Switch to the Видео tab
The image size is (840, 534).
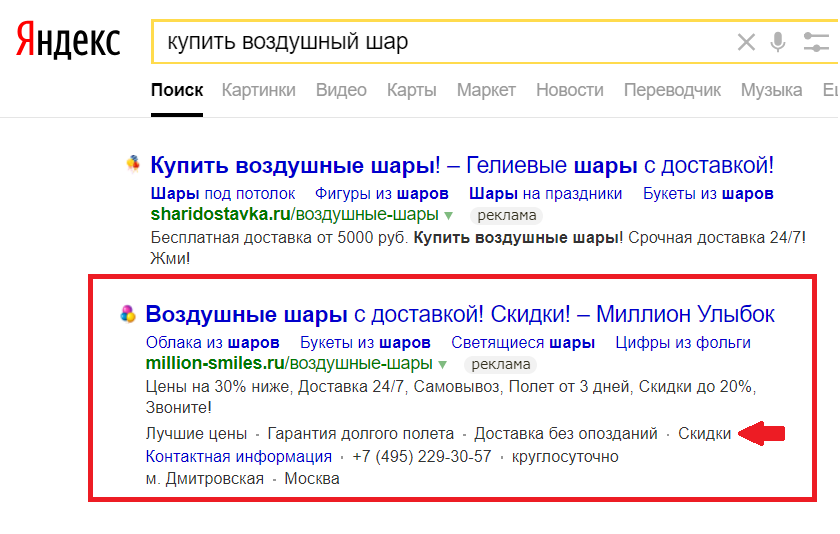pos(341,90)
